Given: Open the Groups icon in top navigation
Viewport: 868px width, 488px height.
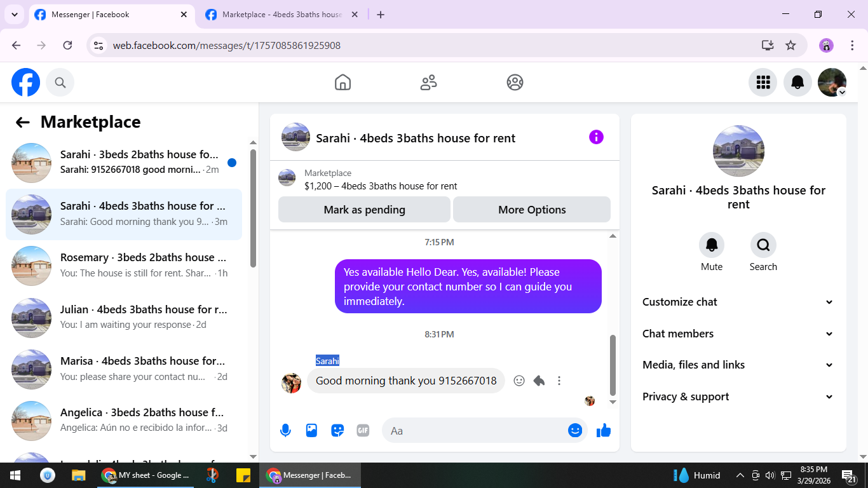Looking at the screenshot, I should coord(515,82).
